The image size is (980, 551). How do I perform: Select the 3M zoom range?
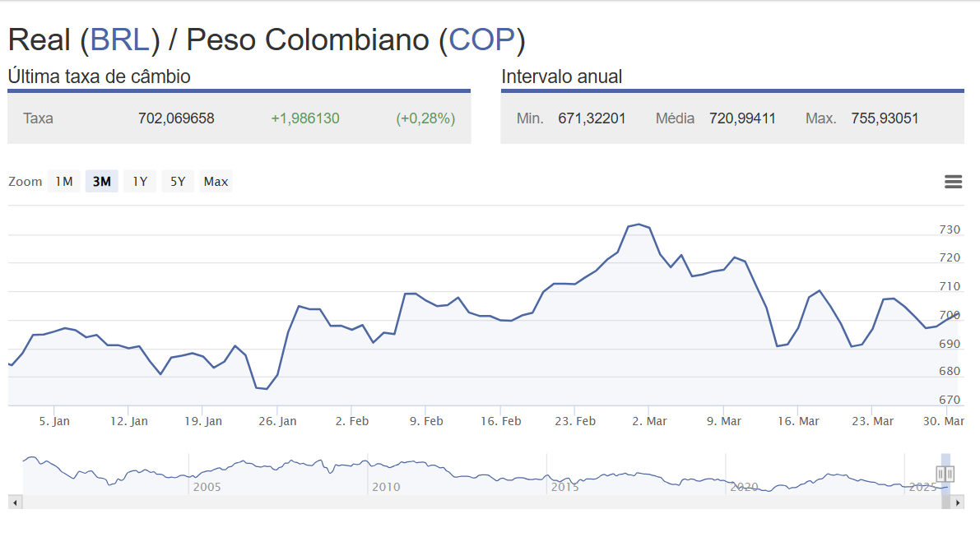(x=101, y=181)
